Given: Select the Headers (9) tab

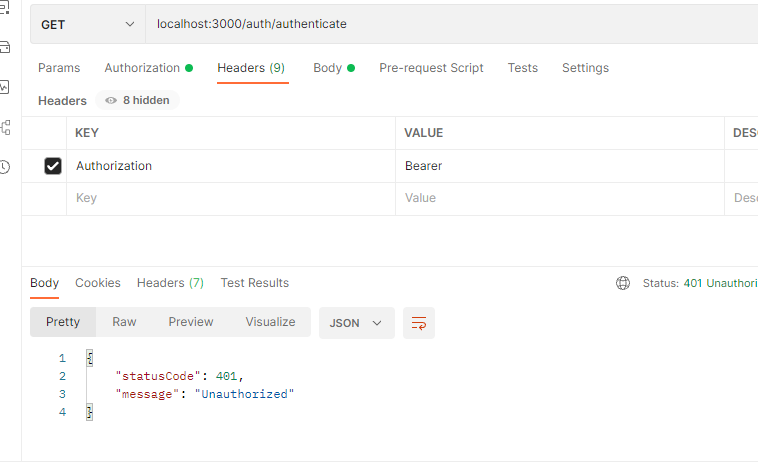Looking at the screenshot, I should pyautogui.click(x=251, y=68).
